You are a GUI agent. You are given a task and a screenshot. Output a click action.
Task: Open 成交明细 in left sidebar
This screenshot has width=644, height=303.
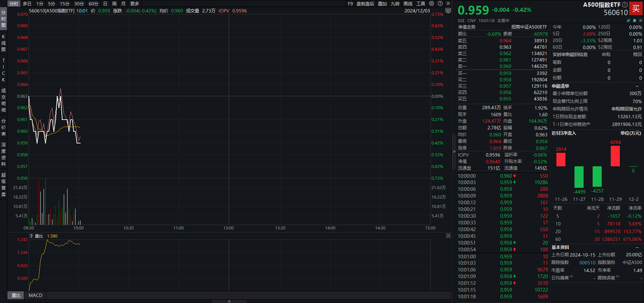(x=3, y=100)
